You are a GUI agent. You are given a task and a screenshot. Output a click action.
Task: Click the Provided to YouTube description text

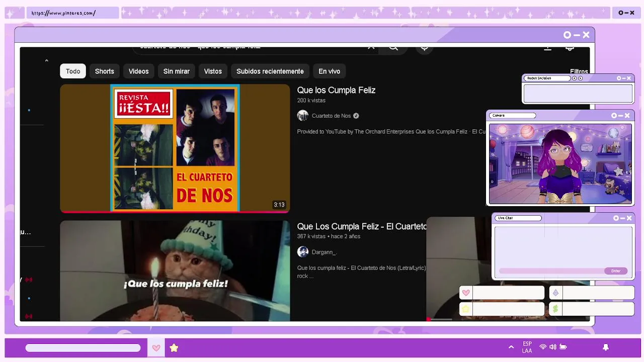[x=391, y=132]
